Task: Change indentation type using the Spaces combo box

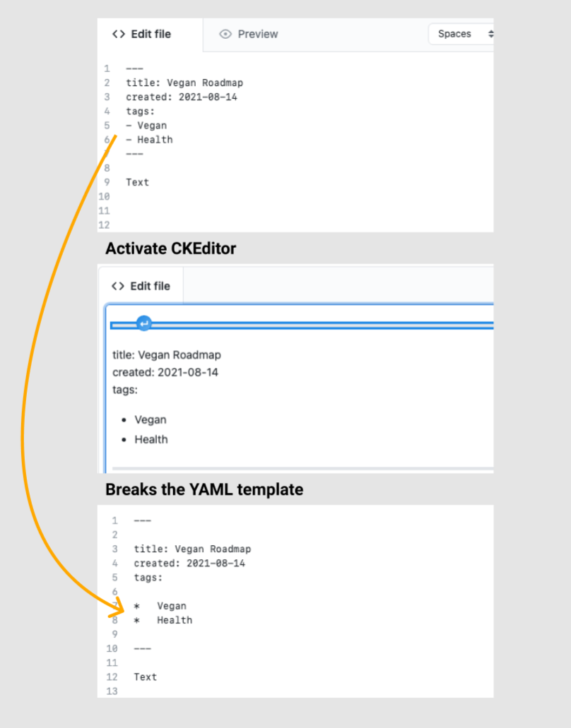Action: coord(461,34)
